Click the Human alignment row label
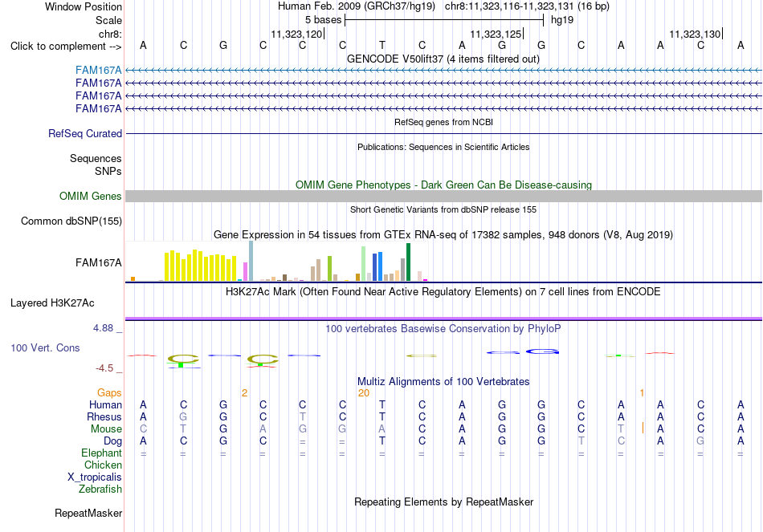The image size is (763, 532). point(105,405)
